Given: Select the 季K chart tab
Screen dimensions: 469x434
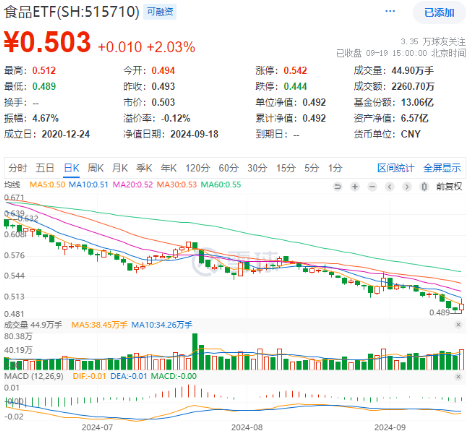Looking at the screenshot, I should [144, 168].
